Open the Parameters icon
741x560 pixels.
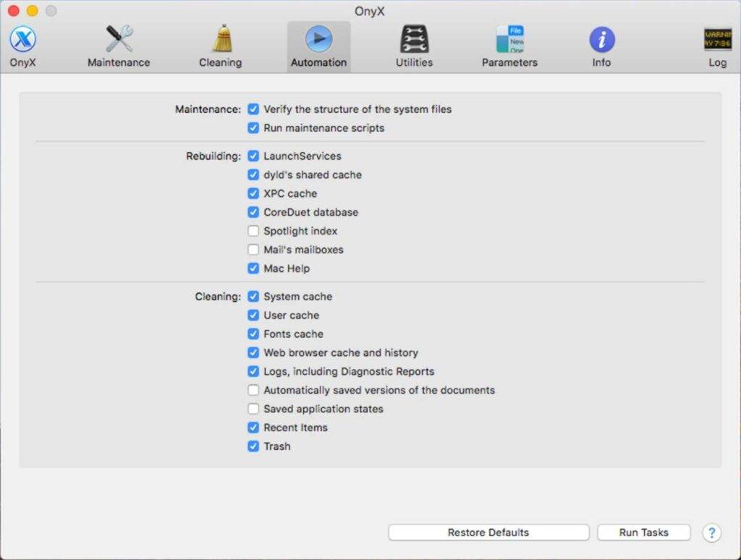509,39
